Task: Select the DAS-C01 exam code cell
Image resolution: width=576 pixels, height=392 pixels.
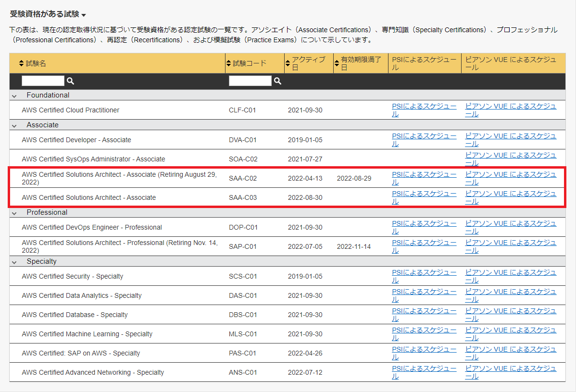Action: coord(242,295)
